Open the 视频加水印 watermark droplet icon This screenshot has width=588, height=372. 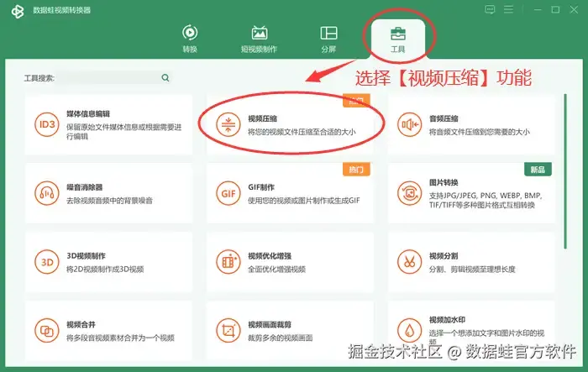tap(410, 331)
